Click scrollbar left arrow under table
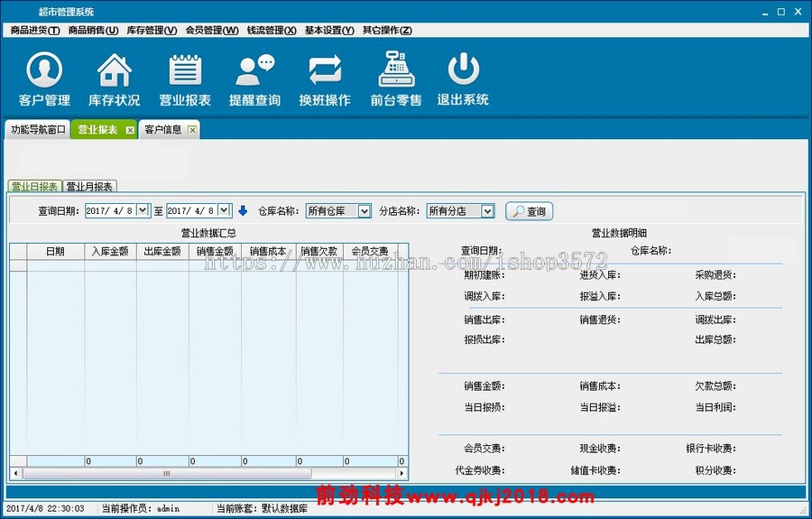Viewport: 812px width, 519px height. tap(15, 474)
